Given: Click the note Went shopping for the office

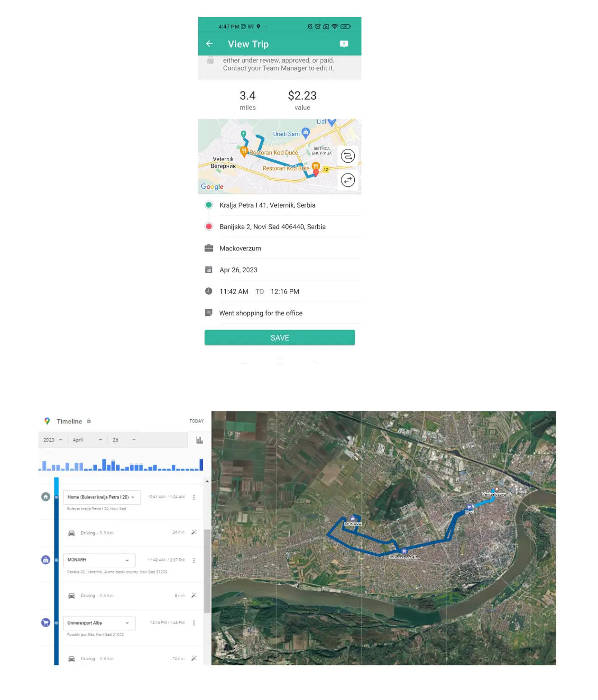Looking at the screenshot, I should 261,313.
